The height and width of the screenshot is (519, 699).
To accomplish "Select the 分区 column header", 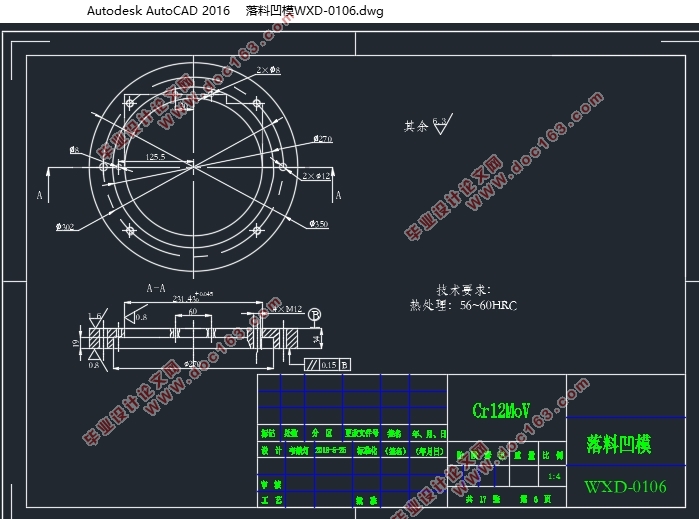I will click(x=322, y=433).
